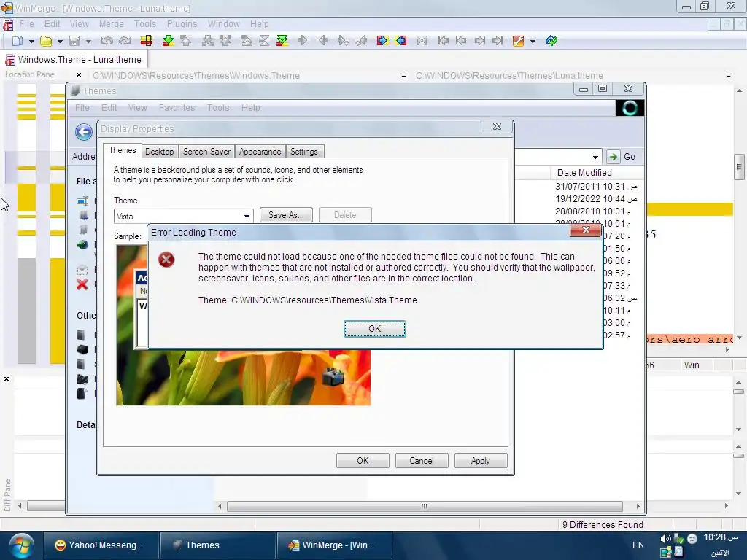
Task: Click right file path 'Luna.theme' header
Action: pos(509,75)
